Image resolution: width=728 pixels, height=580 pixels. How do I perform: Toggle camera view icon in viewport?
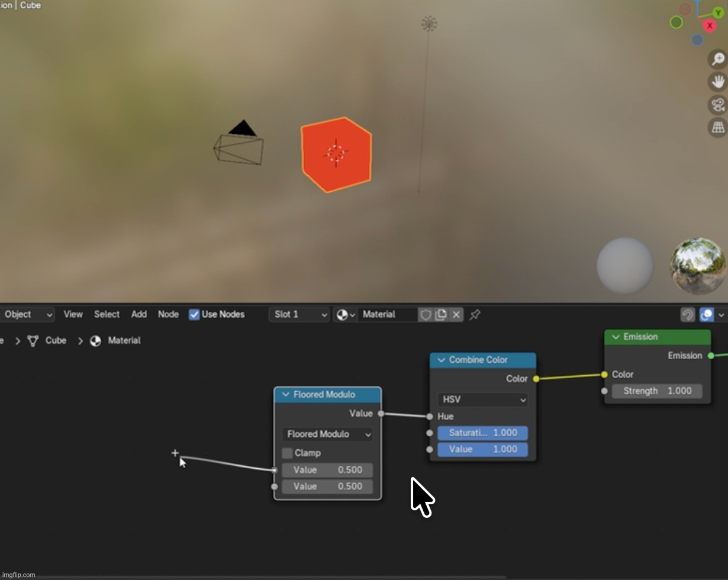(717, 105)
